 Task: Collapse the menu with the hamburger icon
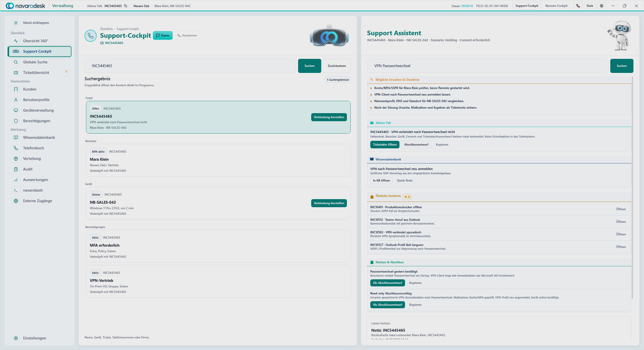16,23
